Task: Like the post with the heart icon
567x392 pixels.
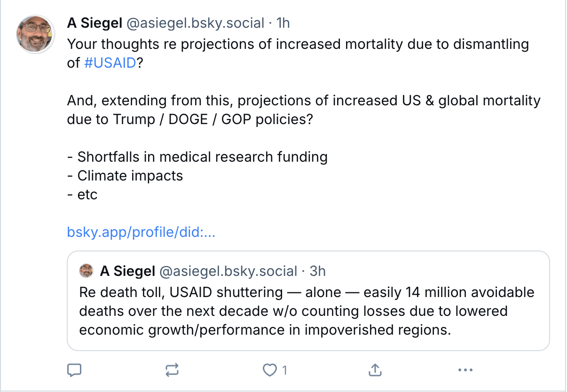Action: 270,370
